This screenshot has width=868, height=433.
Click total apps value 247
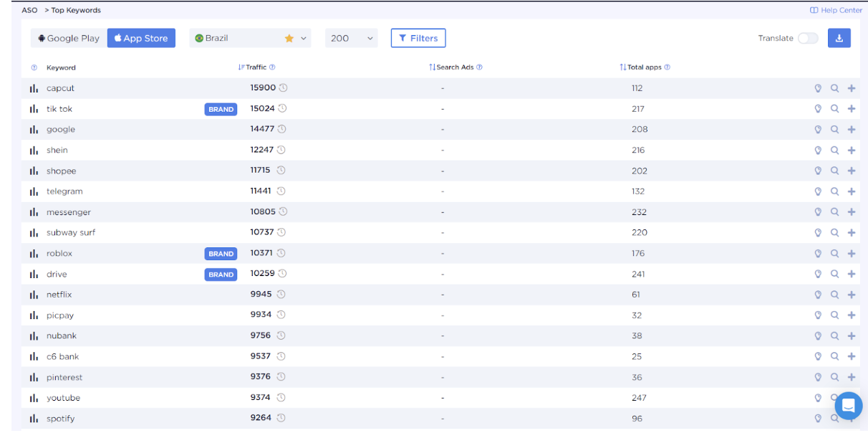pyautogui.click(x=639, y=398)
